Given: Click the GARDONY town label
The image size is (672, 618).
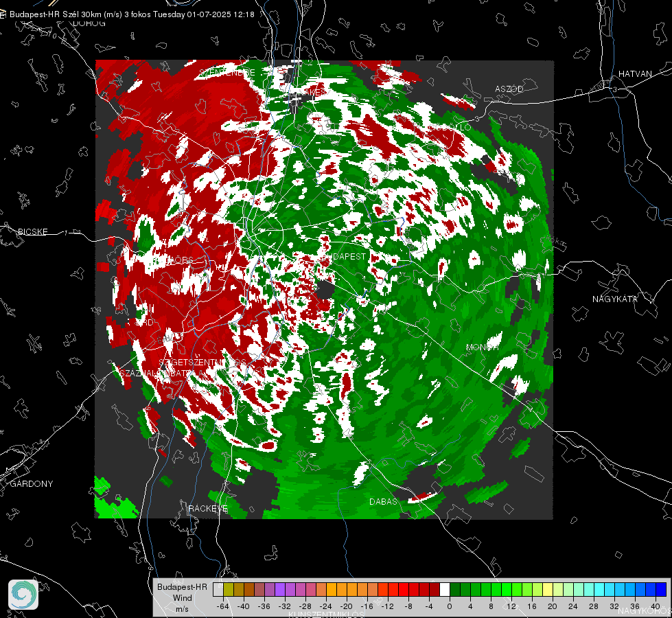Looking at the screenshot, I should pyautogui.click(x=32, y=484).
